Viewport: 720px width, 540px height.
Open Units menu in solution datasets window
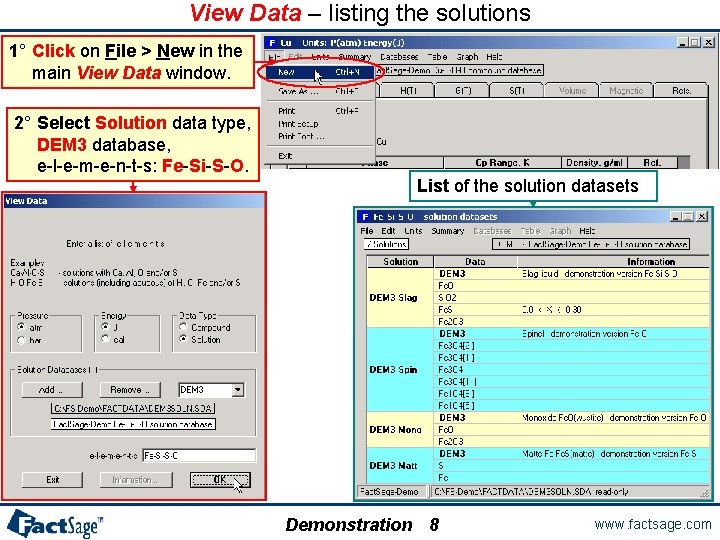point(413,231)
